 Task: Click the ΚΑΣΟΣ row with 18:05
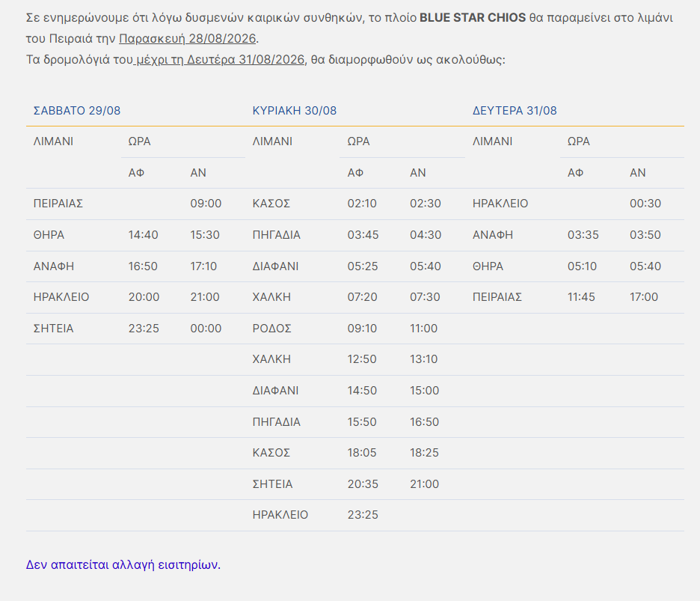271,453
